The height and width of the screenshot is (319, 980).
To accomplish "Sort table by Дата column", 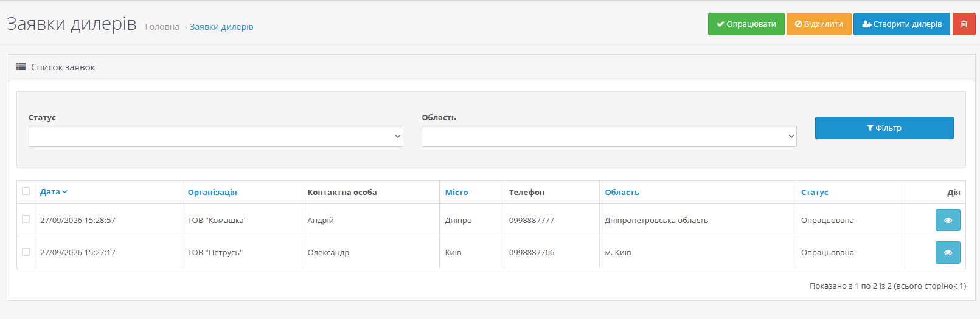I will pyautogui.click(x=54, y=192).
